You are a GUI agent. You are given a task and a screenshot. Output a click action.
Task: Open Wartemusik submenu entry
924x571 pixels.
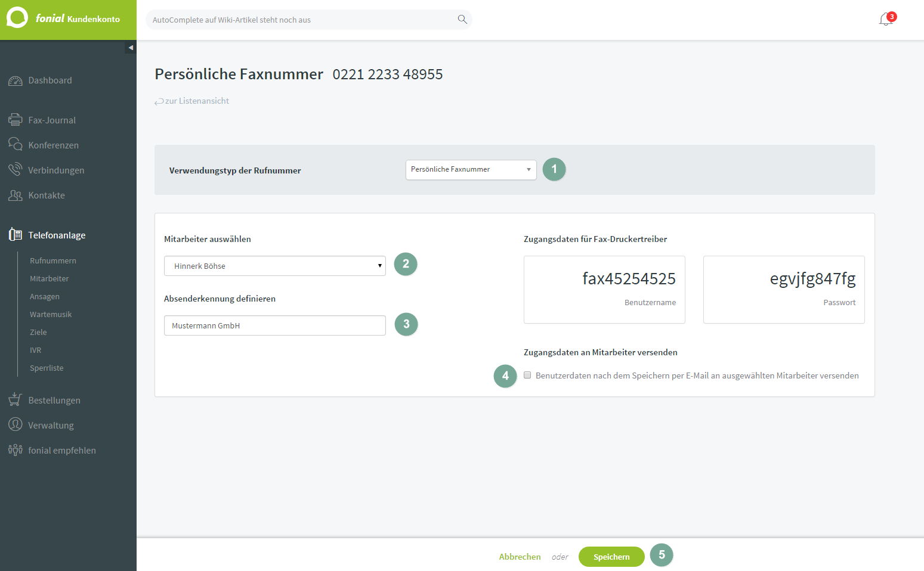[51, 314]
